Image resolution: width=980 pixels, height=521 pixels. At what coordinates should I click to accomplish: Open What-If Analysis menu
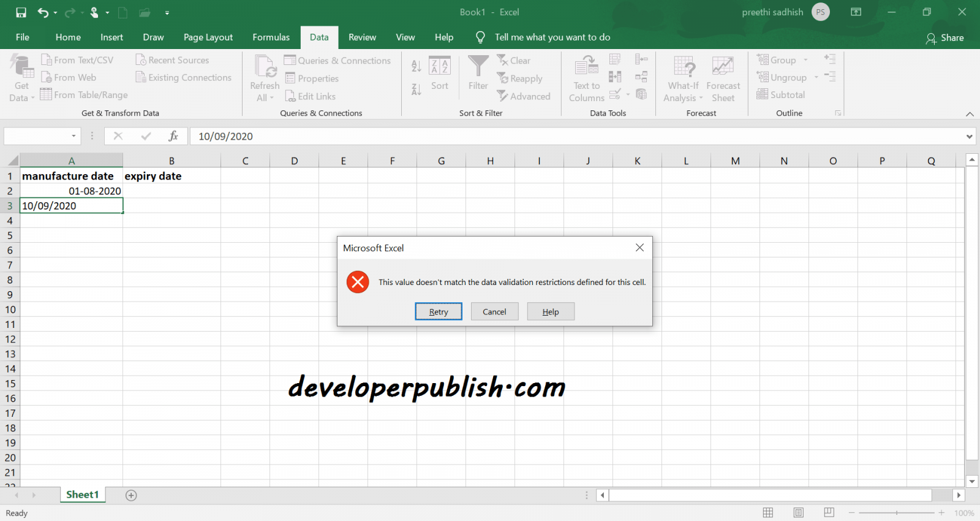684,78
